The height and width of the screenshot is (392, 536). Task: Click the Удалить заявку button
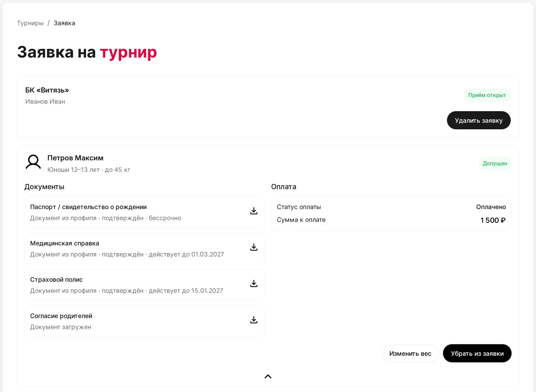(479, 120)
